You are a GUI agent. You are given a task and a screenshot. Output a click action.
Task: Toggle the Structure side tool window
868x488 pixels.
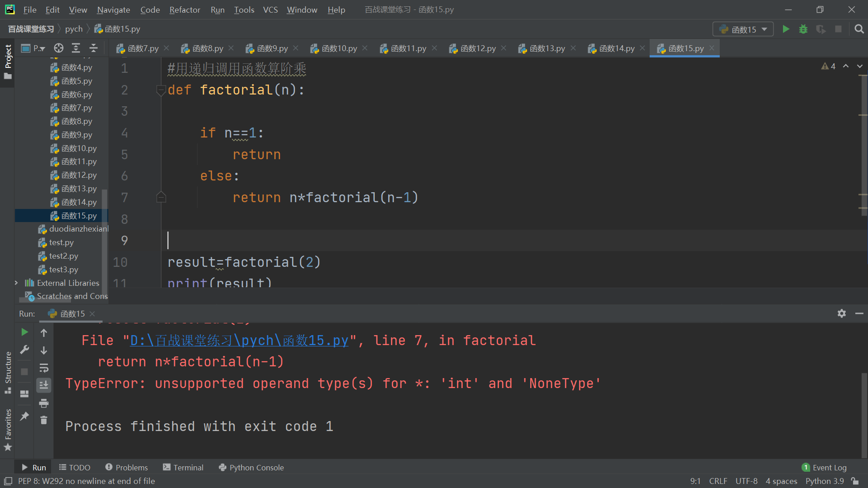(8, 372)
